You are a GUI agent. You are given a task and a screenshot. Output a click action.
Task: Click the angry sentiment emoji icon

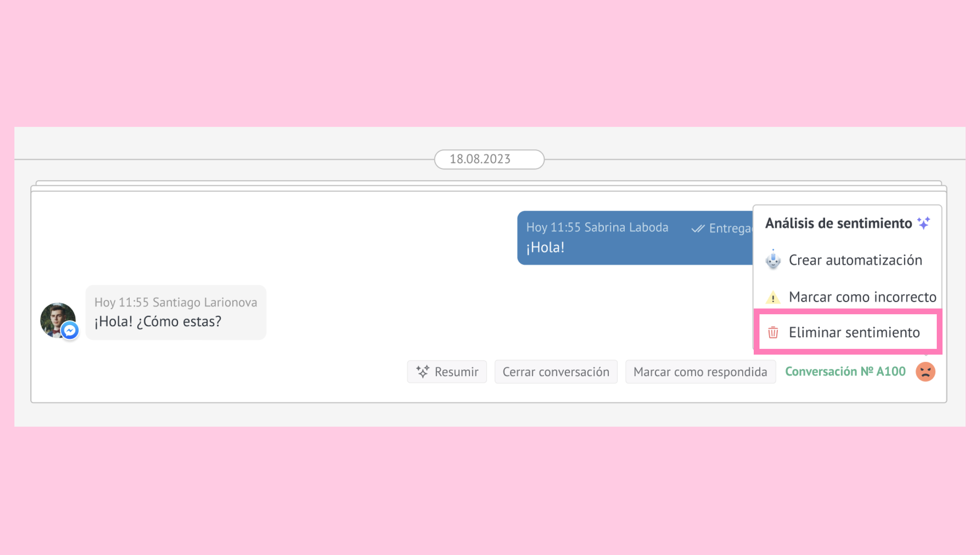[925, 371]
